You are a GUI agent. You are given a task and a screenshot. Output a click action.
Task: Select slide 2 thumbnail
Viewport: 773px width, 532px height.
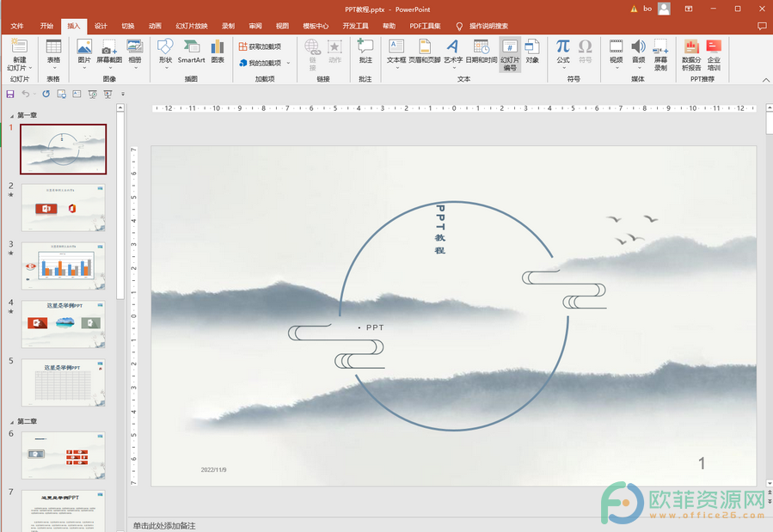coord(63,207)
